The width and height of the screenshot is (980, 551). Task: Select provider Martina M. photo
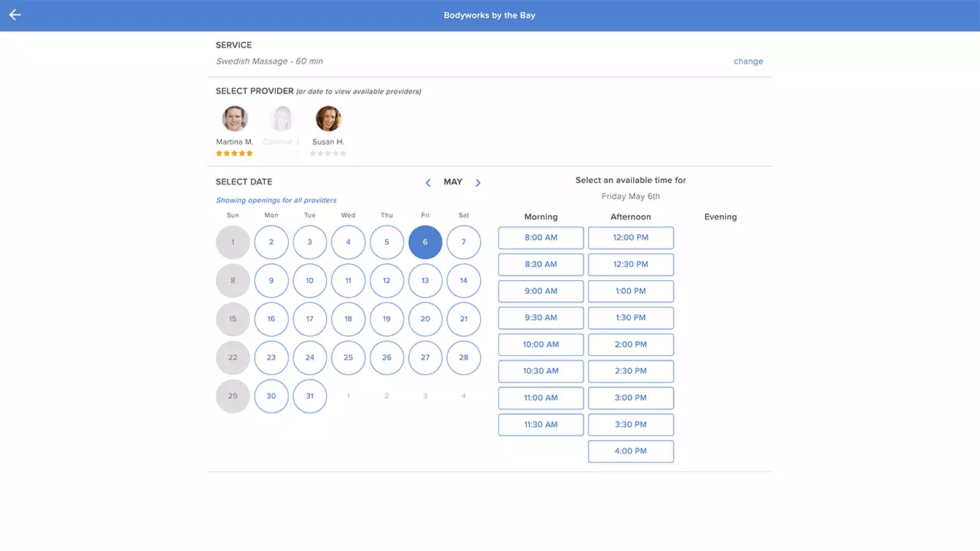(x=235, y=119)
